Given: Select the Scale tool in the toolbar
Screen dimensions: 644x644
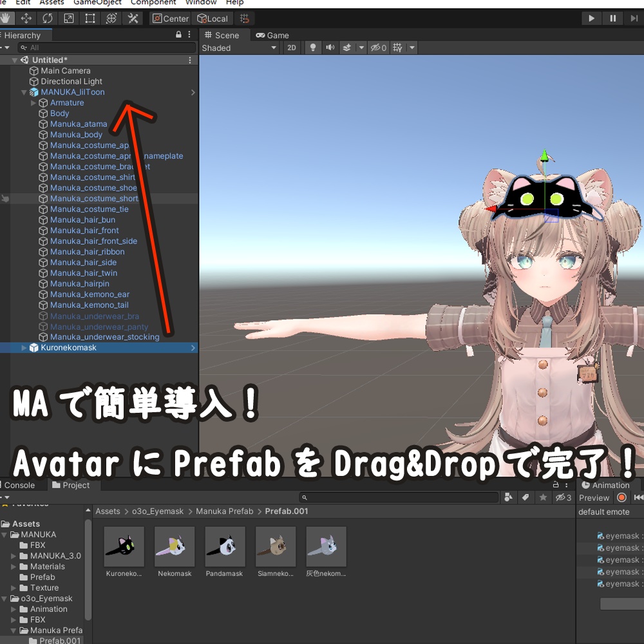Looking at the screenshot, I should click(68, 18).
